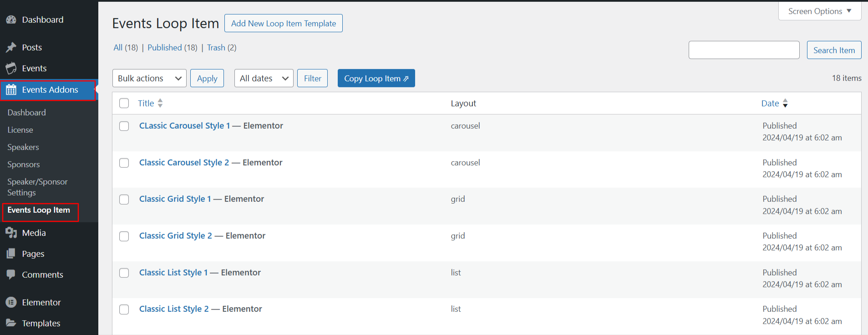Tick the select-all checkbox beside Title
This screenshot has height=335, width=868.
click(124, 103)
